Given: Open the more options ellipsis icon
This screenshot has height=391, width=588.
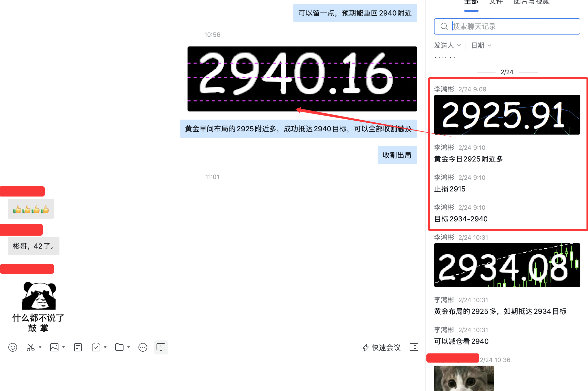Looking at the screenshot, I should [143, 347].
